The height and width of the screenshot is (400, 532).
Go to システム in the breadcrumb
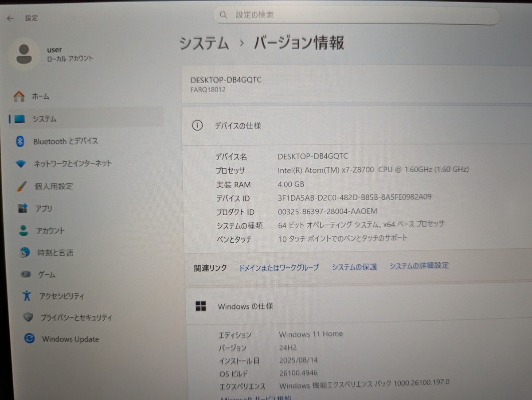[204, 43]
